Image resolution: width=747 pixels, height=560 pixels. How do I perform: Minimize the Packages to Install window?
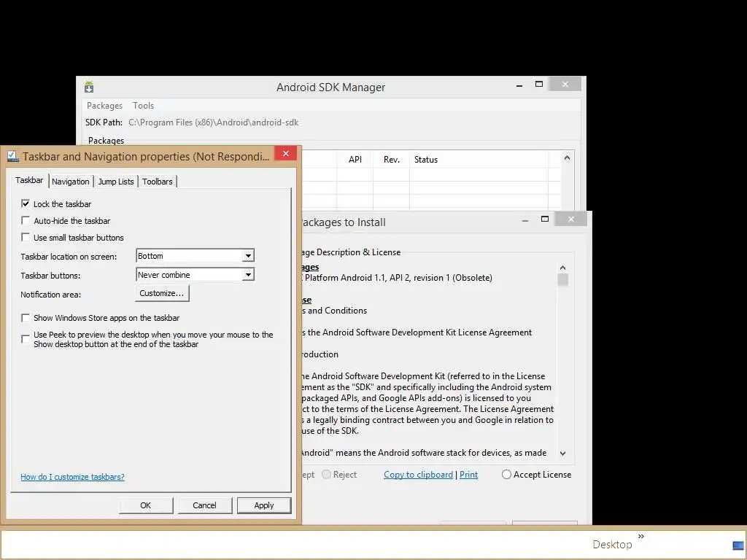pos(525,220)
